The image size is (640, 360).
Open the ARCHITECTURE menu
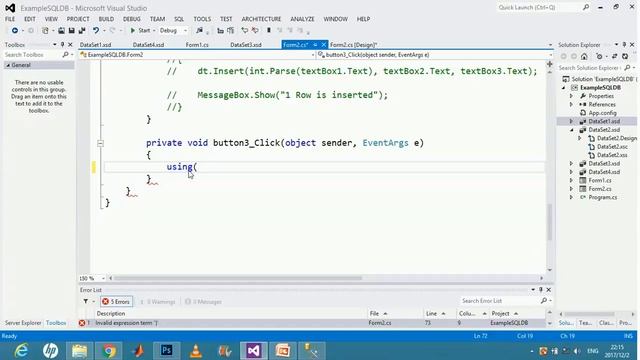(x=261, y=19)
